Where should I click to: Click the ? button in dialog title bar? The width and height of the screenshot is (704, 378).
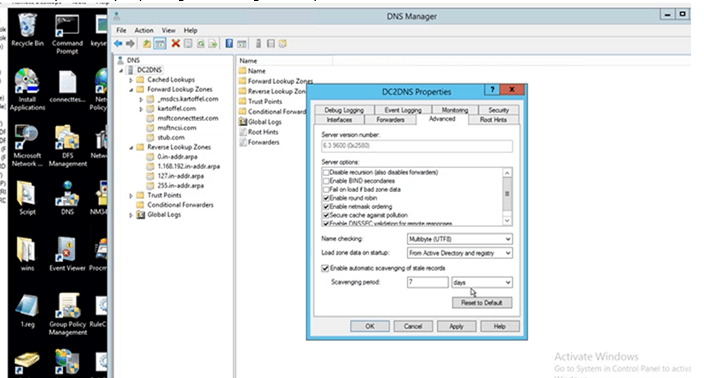click(492, 89)
